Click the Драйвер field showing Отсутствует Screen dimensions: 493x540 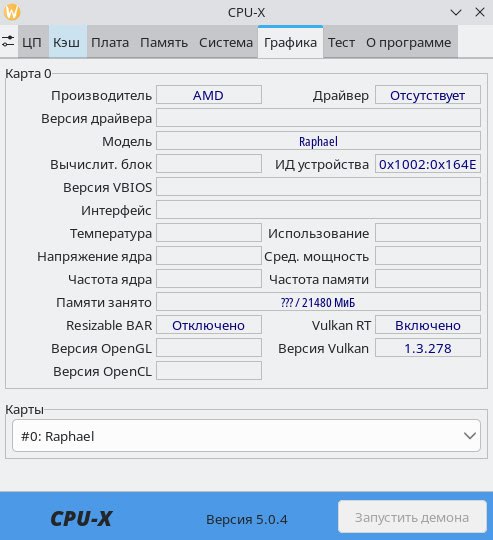428,95
